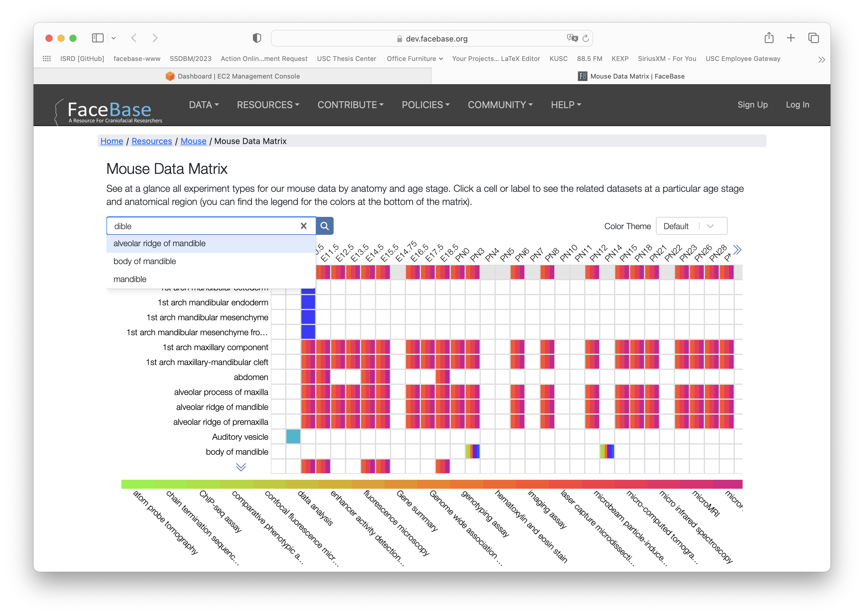Image resolution: width=864 pixels, height=616 pixels.
Task: Expand more anatomy rows with the double-chevron down icon
Action: 241,467
